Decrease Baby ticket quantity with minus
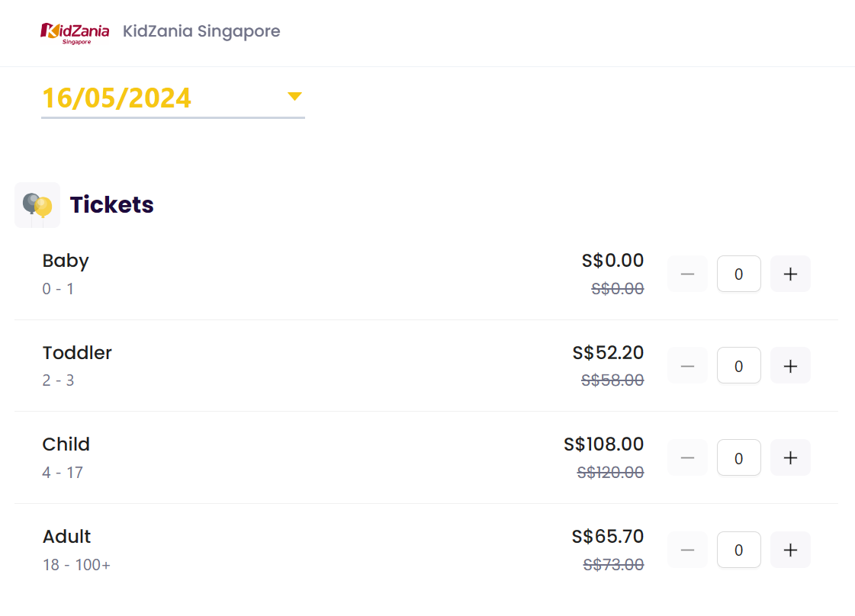Image resolution: width=855 pixels, height=616 pixels. click(688, 274)
